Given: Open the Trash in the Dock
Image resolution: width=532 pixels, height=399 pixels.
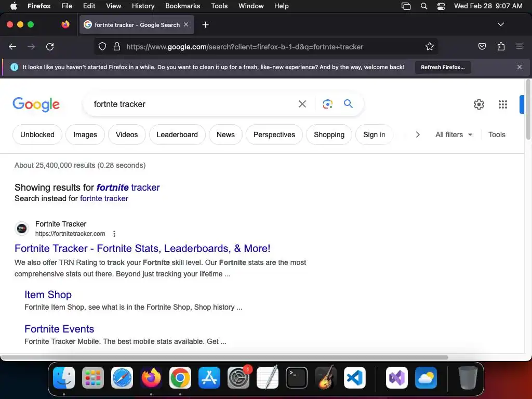Looking at the screenshot, I should [468, 378].
